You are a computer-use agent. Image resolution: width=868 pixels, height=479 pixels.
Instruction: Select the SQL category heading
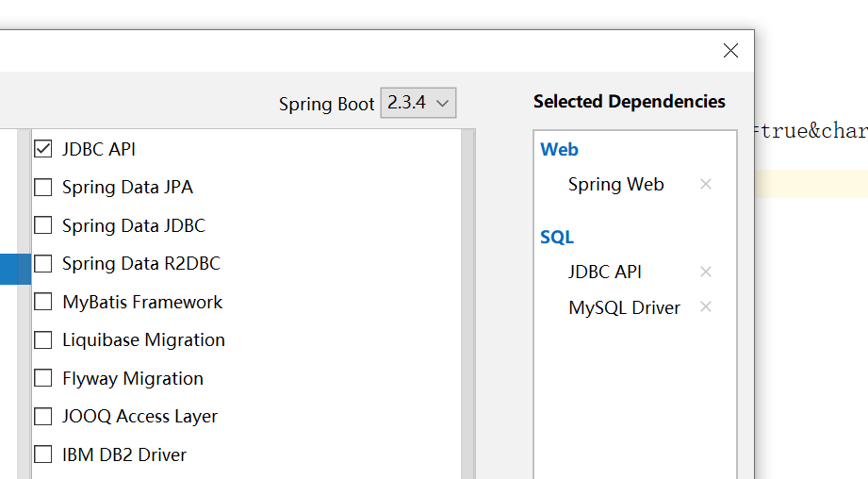pyautogui.click(x=557, y=237)
